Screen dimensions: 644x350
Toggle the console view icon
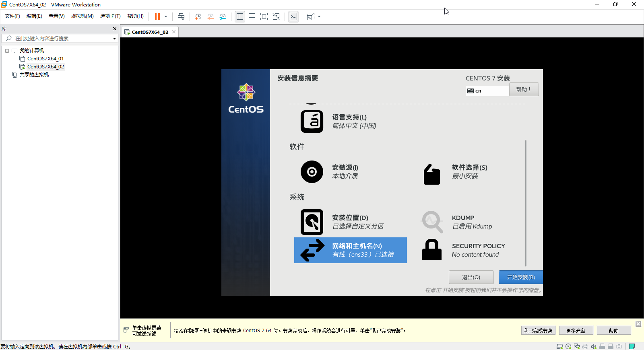pos(293,16)
